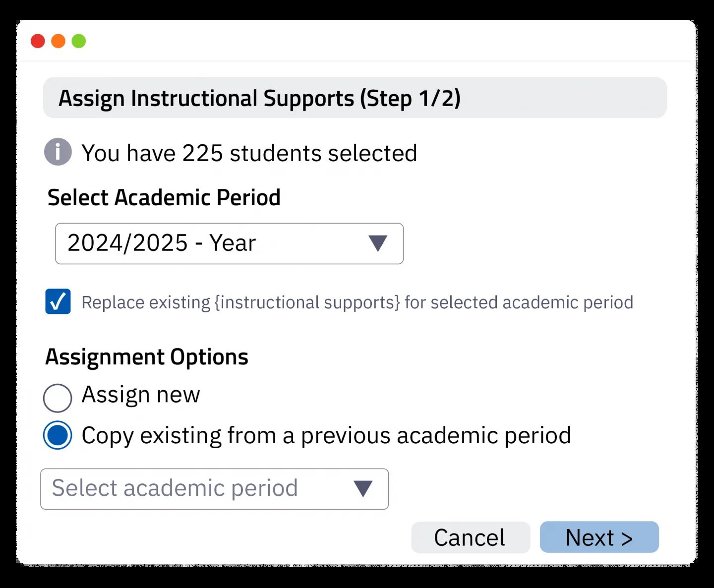Click the You have 225 students selected message

pyautogui.click(x=249, y=153)
